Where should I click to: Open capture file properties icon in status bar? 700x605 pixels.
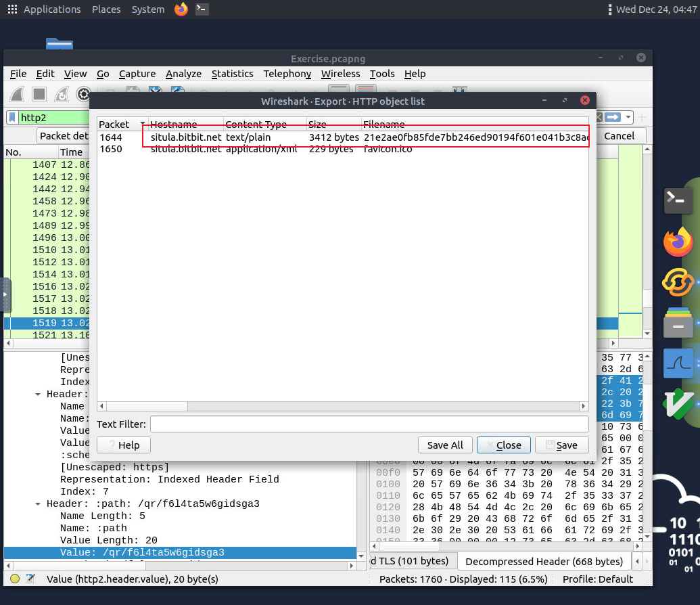30,579
